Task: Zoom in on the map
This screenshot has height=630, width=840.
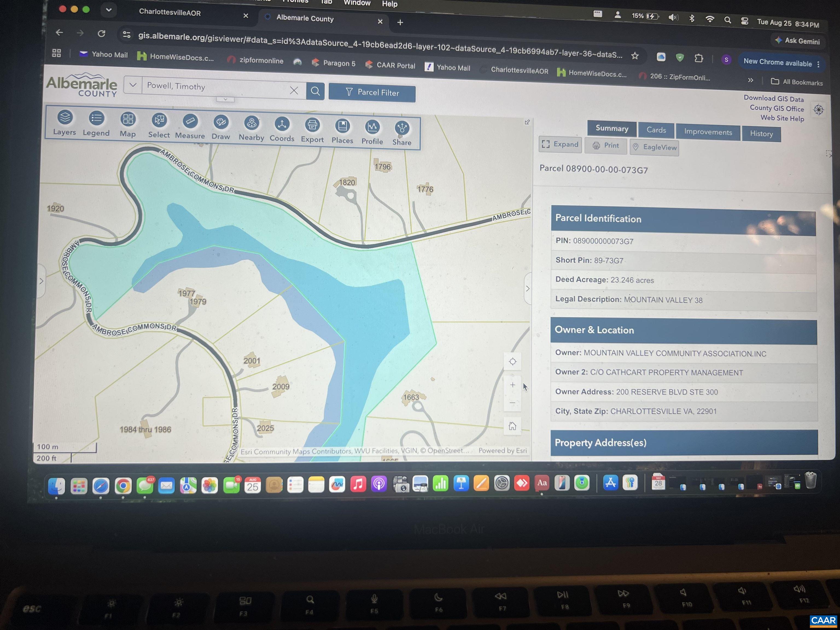Action: [513, 385]
